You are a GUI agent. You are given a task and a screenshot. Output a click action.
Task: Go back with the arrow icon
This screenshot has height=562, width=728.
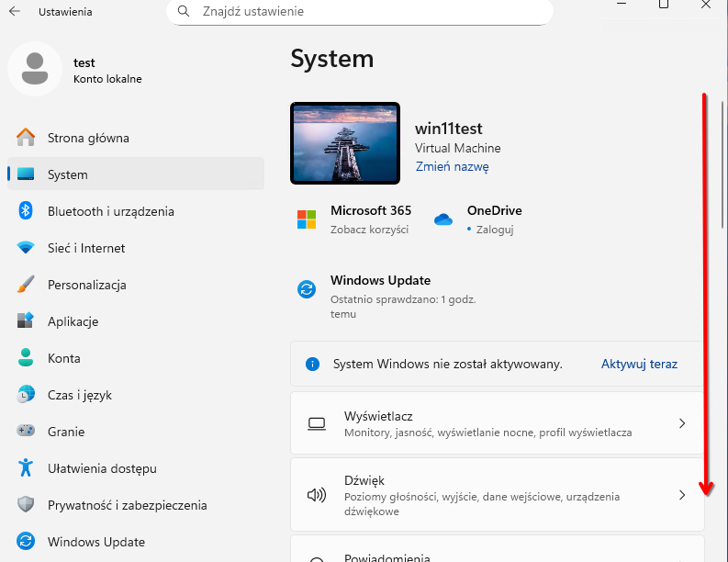pos(15,11)
